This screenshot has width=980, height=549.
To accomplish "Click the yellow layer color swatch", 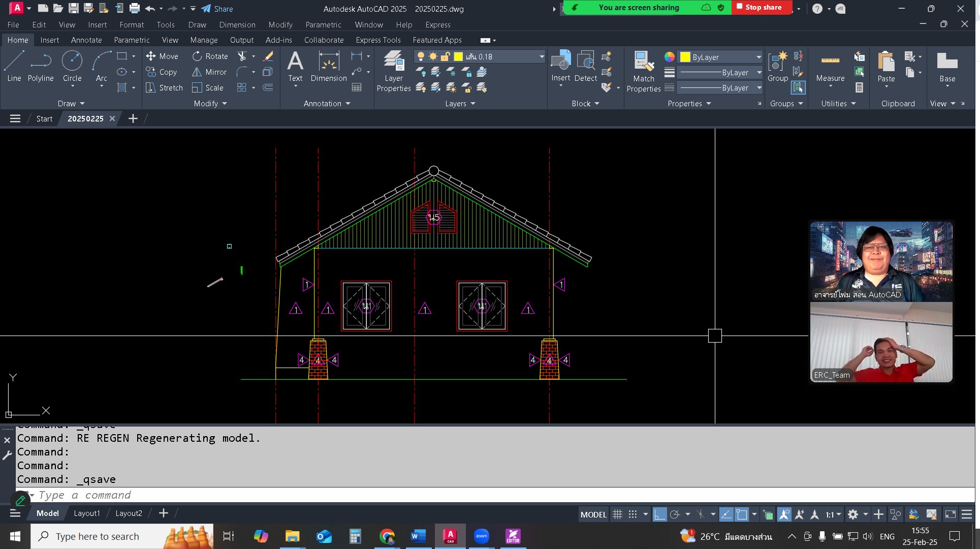I will click(458, 56).
